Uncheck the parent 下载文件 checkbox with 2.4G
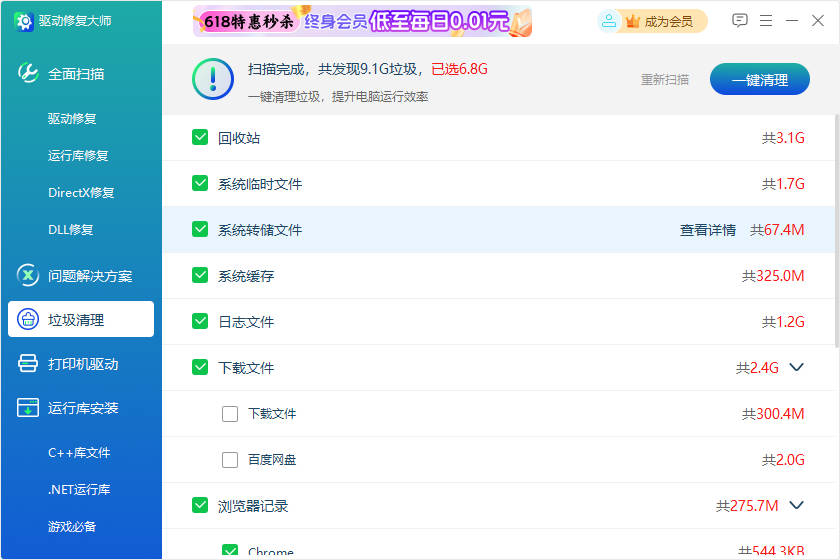Image resolution: width=840 pixels, height=560 pixels. (200, 368)
